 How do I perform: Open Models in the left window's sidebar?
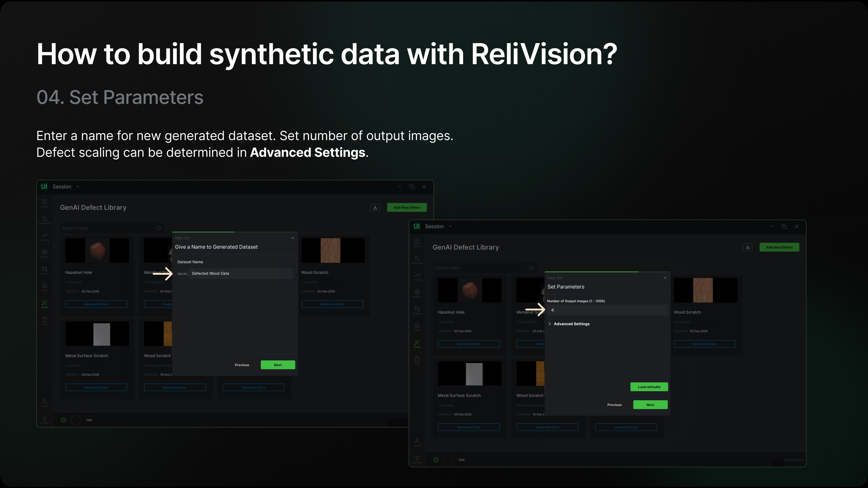(x=45, y=253)
